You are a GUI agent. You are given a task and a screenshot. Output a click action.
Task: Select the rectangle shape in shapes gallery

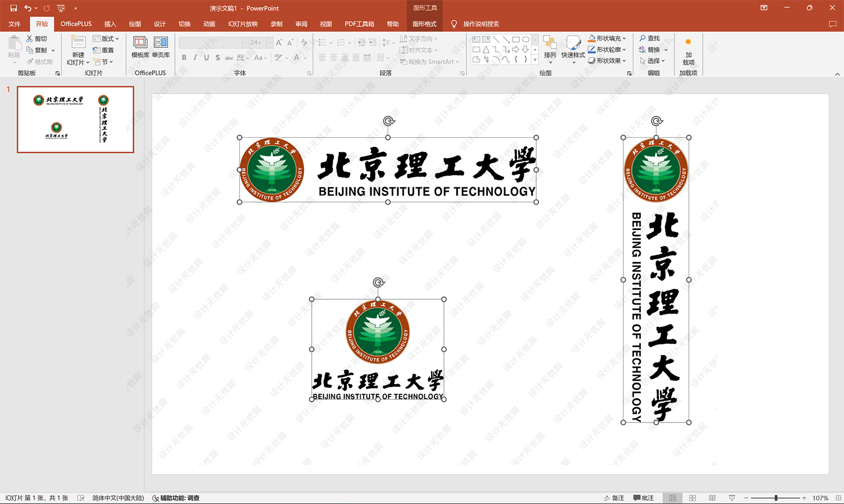click(515, 39)
